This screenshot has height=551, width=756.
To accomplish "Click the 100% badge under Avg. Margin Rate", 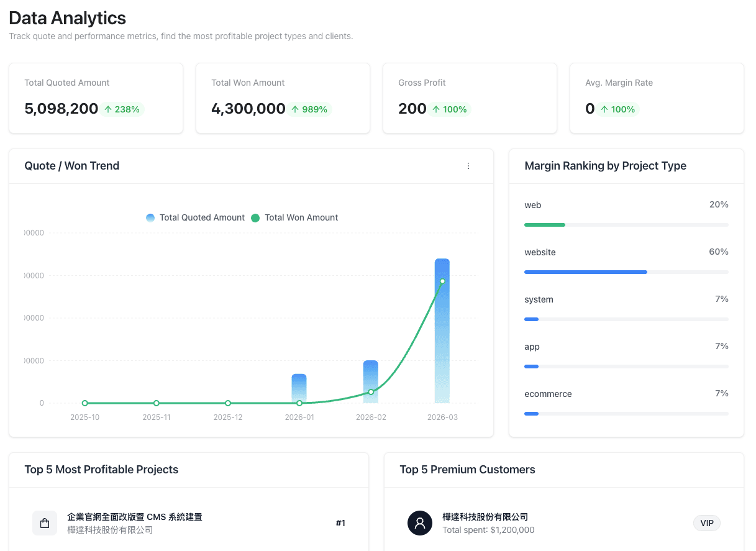I will [x=618, y=109].
